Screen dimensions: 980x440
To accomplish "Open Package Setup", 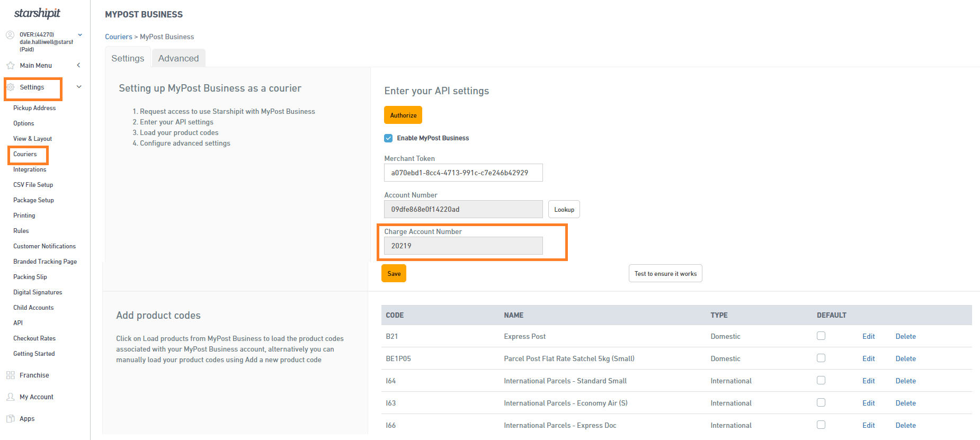I will click(x=33, y=200).
